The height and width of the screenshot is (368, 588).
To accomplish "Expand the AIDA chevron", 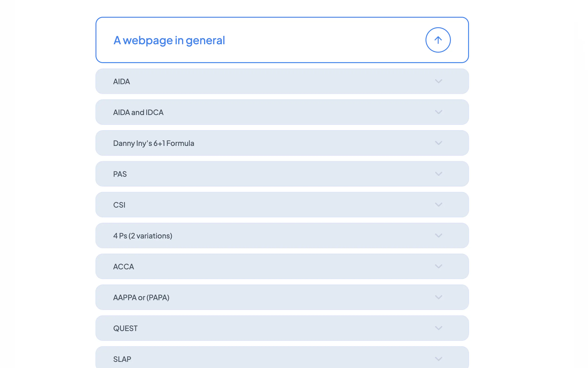I will [x=438, y=81].
